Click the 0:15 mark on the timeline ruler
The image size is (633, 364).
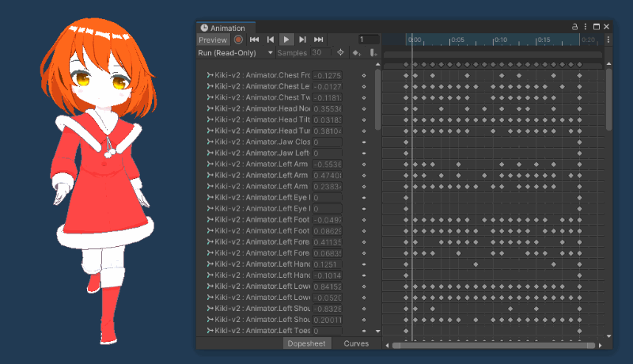(544, 40)
